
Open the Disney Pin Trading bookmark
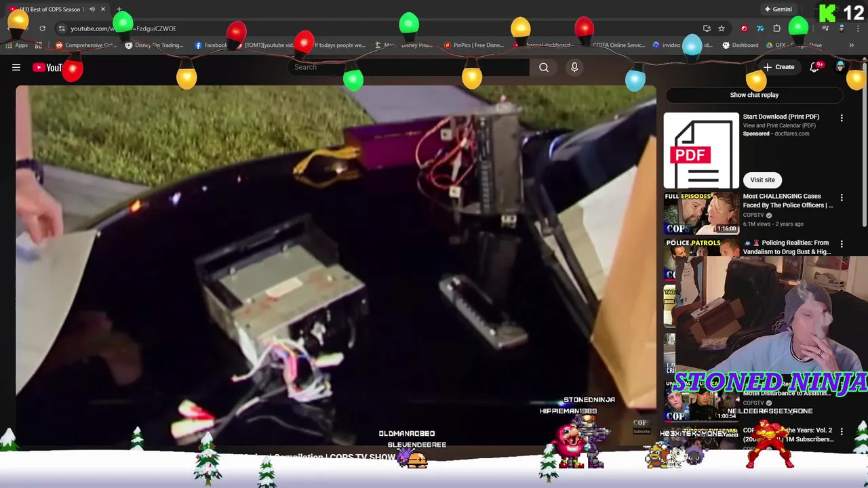coord(154,45)
